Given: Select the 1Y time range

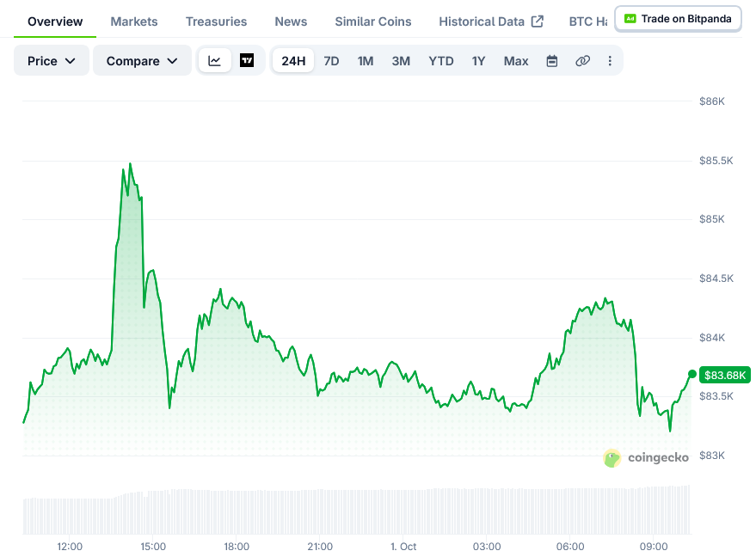Looking at the screenshot, I should [x=478, y=61].
